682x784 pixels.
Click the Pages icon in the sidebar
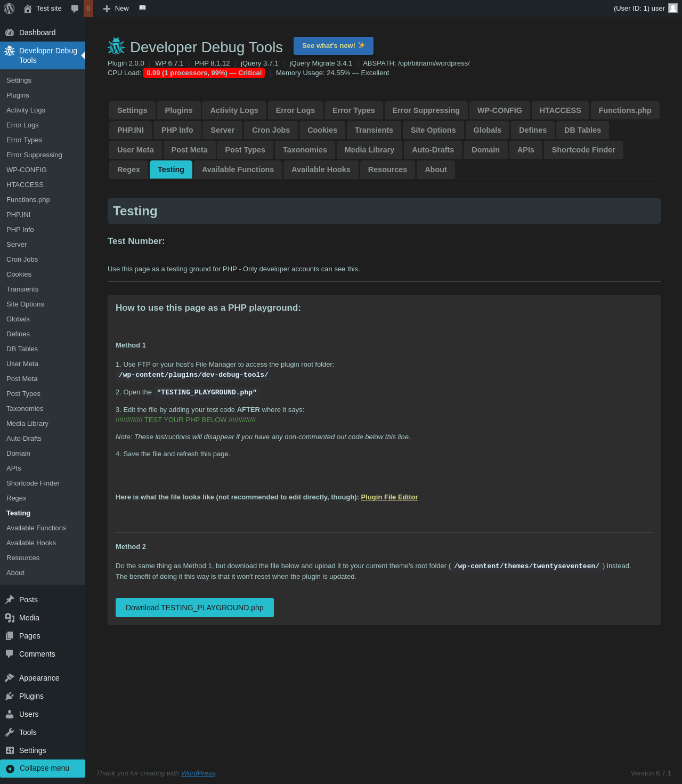point(10,636)
